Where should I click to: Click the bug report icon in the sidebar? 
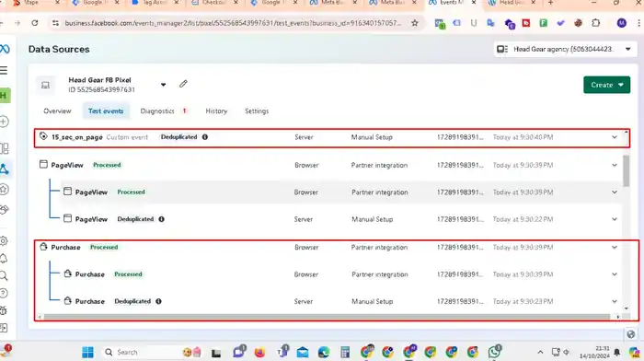coord(4,310)
